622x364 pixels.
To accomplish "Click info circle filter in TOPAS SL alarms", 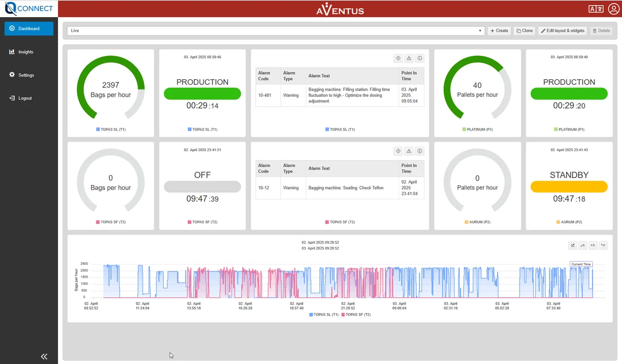I will tap(420, 59).
